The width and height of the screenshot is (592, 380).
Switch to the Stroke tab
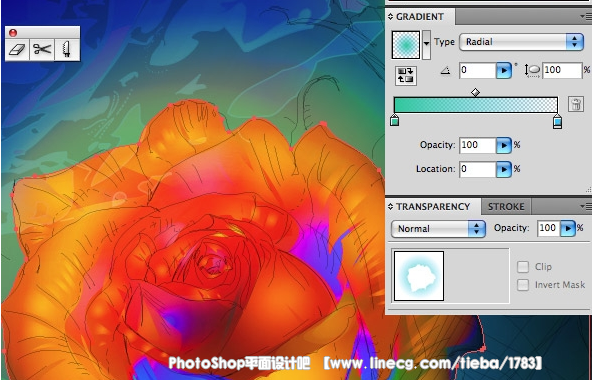tap(506, 207)
